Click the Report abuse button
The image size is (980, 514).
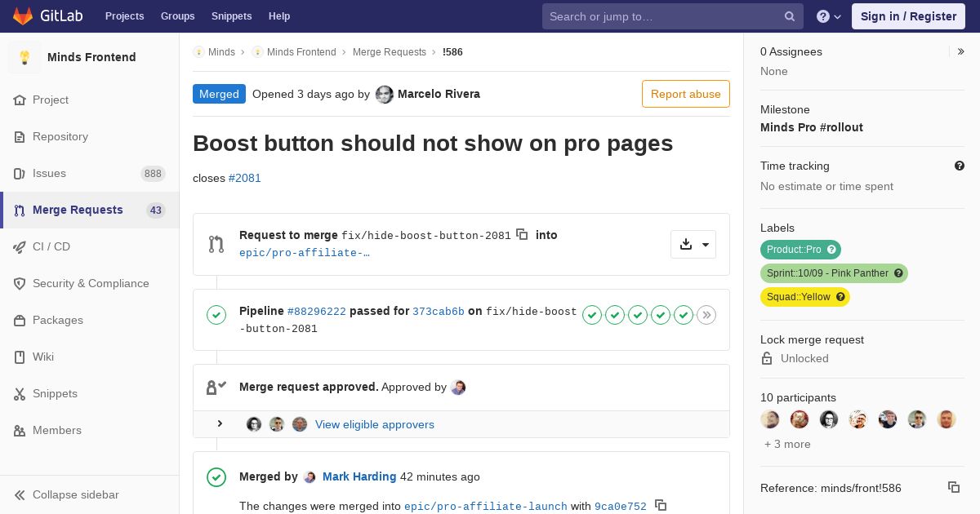(685, 94)
